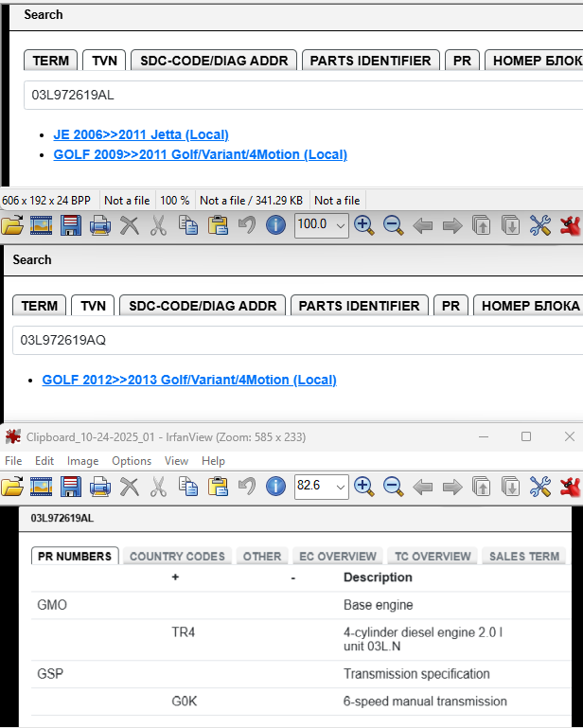Select the TR4 table cell
The width and height of the screenshot is (583, 728).
184,632
